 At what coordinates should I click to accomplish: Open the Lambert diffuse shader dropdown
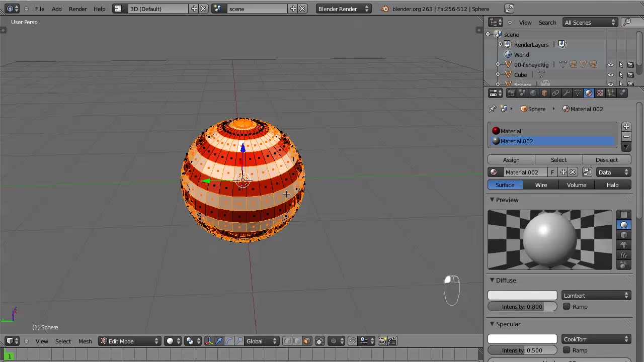pyautogui.click(x=596, y=296)
